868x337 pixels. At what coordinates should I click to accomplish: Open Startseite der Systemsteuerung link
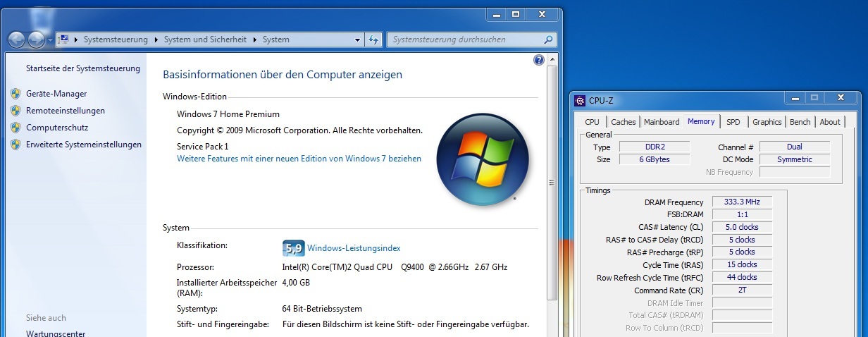[x=83, y=68]
